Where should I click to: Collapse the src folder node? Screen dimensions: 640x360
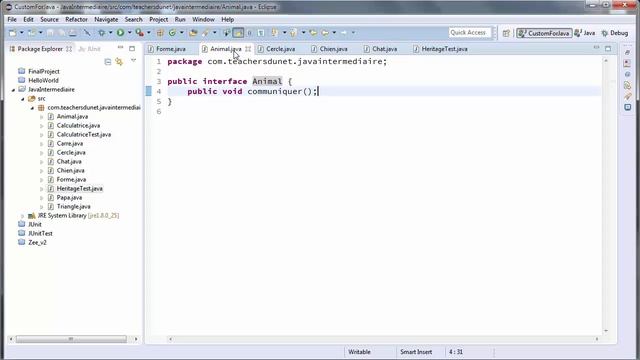23,99
